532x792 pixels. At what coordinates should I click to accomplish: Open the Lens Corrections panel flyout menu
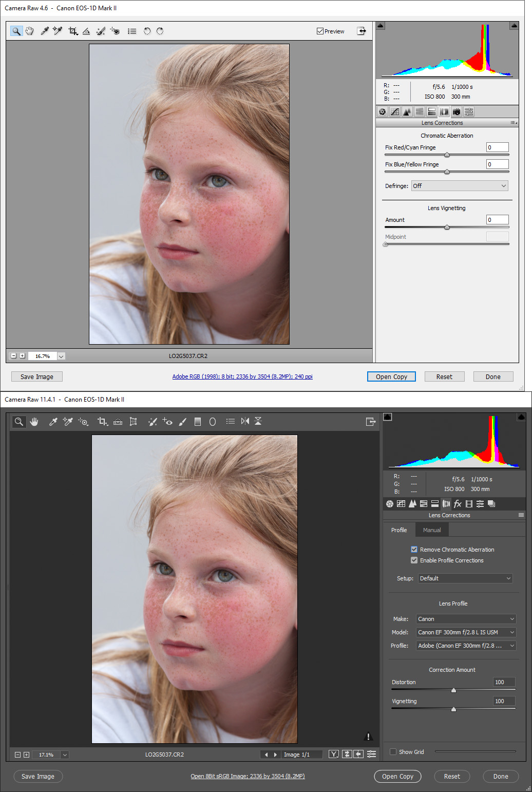(x=514, y=122)
